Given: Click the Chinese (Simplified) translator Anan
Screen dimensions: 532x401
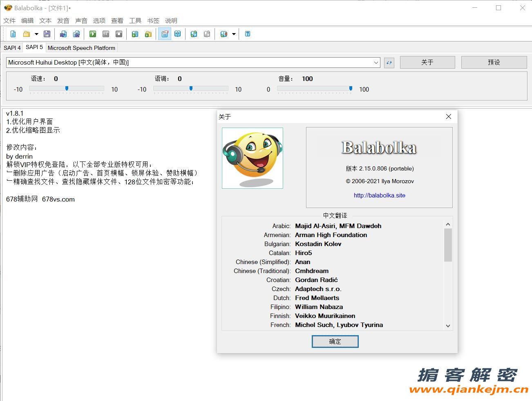Looking at the screenshot, I should pos(303,262).
